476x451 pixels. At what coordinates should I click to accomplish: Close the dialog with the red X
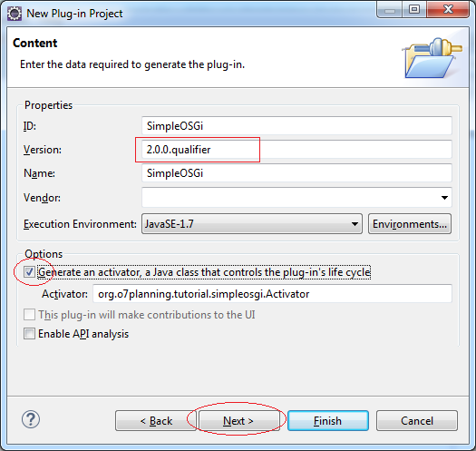point(448,10)
